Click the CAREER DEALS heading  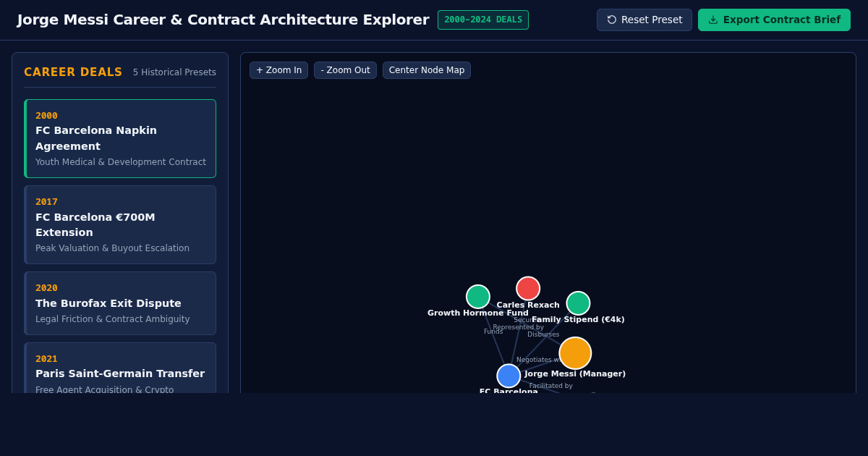[73, 72]
